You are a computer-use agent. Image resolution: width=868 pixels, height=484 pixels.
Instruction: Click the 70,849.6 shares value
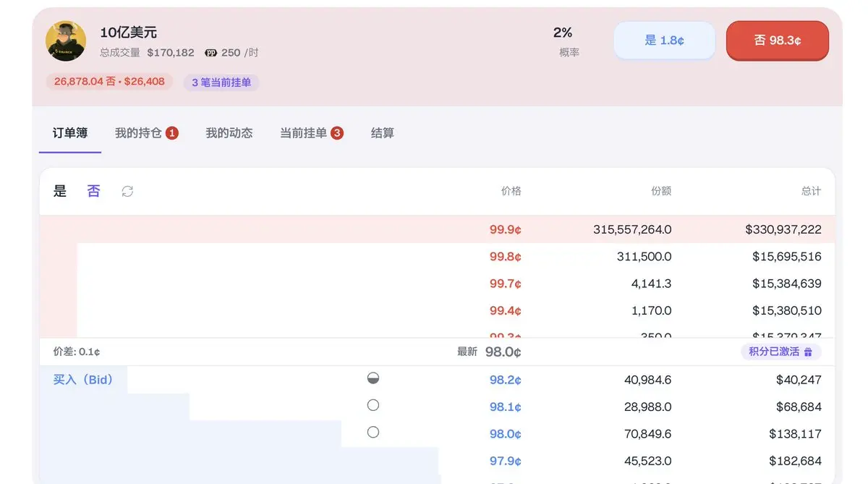648,434
